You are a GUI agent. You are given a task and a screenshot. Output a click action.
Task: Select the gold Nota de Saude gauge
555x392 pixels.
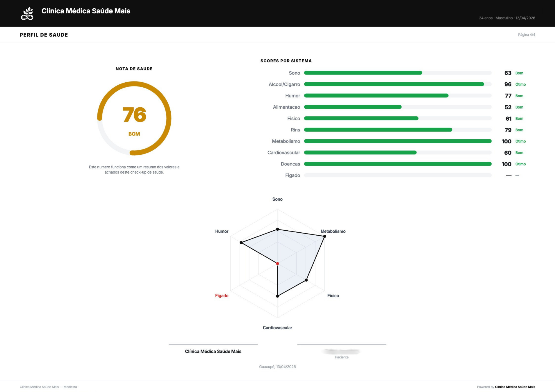click(134, 118)
